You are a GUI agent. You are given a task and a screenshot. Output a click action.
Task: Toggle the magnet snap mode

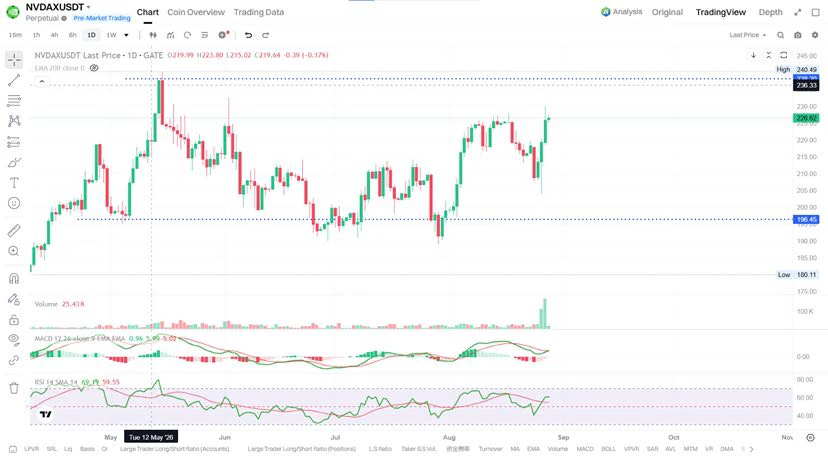coord(14,278)
